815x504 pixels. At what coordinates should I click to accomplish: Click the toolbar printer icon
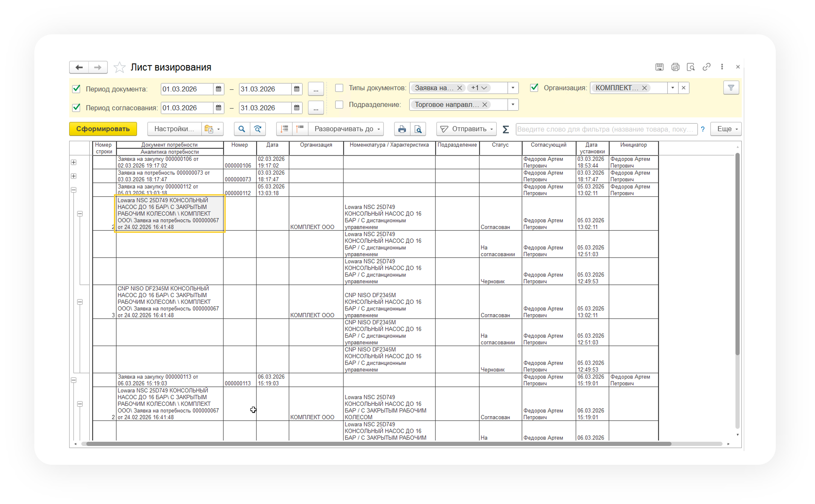(402, 129)
